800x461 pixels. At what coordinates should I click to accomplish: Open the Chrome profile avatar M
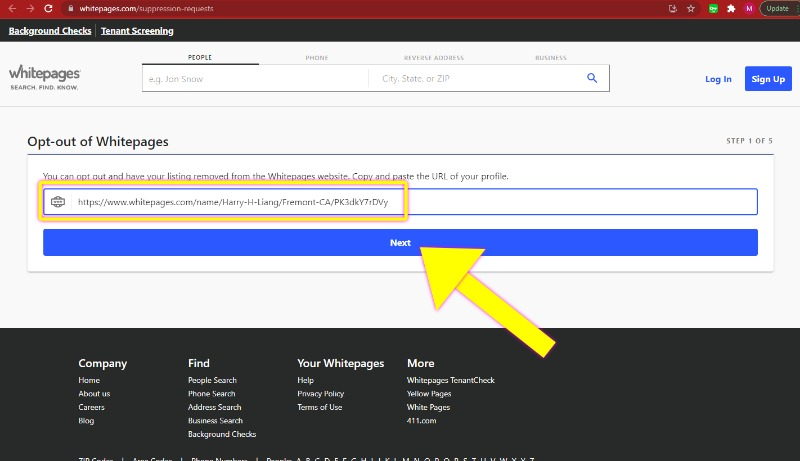click(x=749, y=8)
